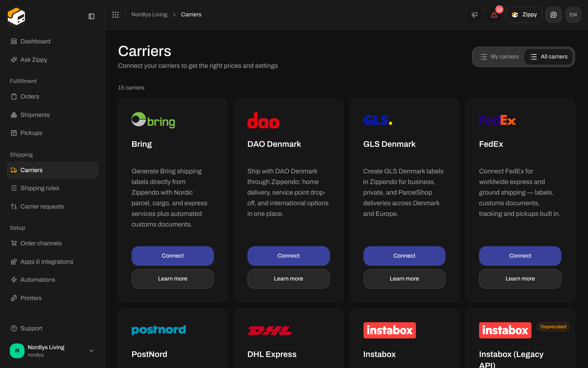
Task: Click Nordlys Living in the breadcrumb
Action: pyautogui.click(x=149, y=15)
